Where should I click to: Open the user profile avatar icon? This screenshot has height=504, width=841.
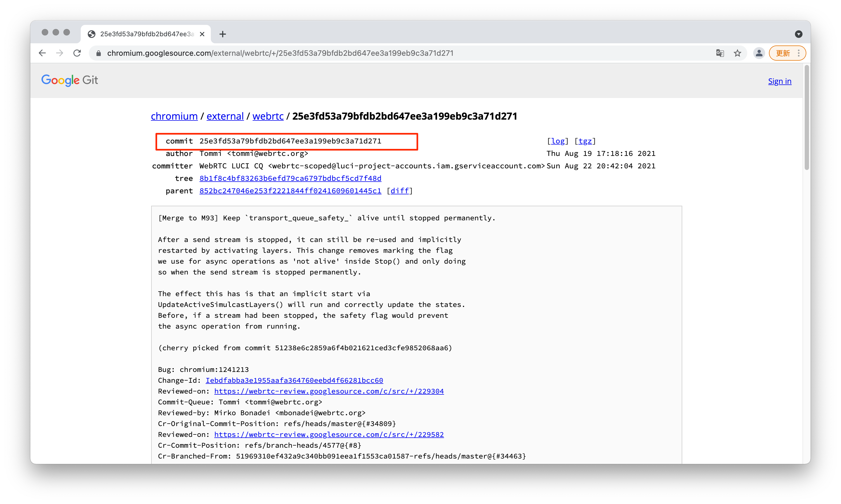[x=759, y=53]
